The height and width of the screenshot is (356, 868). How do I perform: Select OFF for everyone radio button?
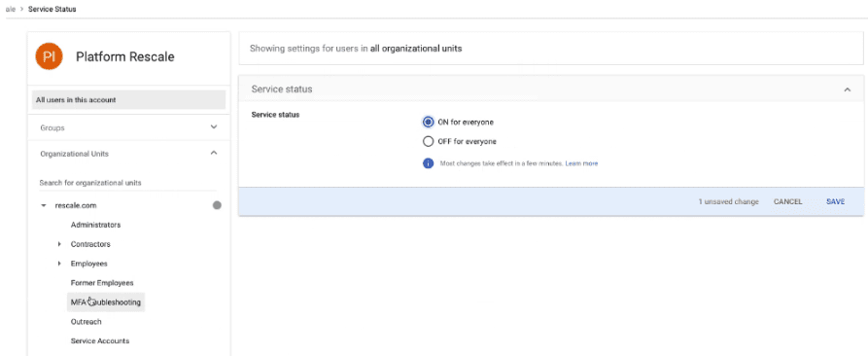(428, 141)
